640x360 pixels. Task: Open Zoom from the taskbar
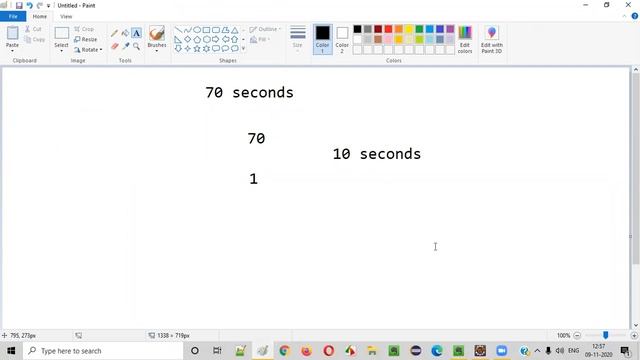(502, 351)
